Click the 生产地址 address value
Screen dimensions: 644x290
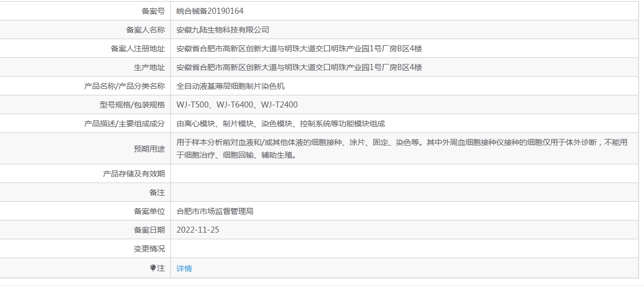point(299,67)
